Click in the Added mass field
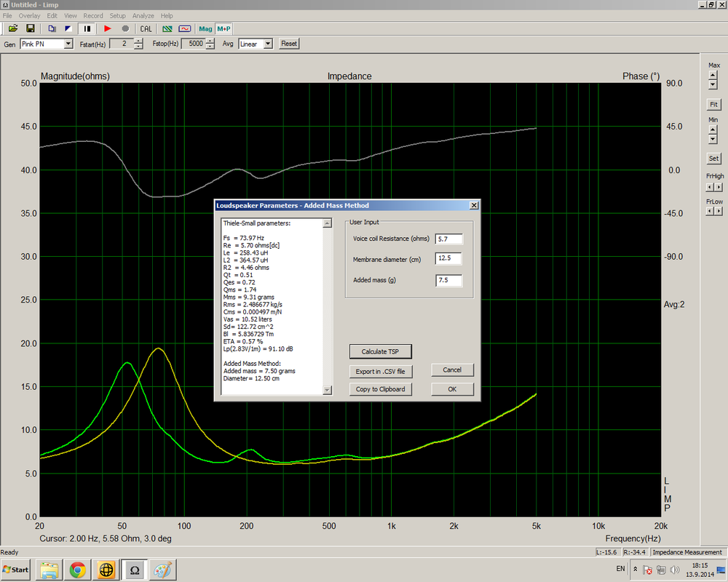Viewport: 728px width, 582px height. click(448, 280)
